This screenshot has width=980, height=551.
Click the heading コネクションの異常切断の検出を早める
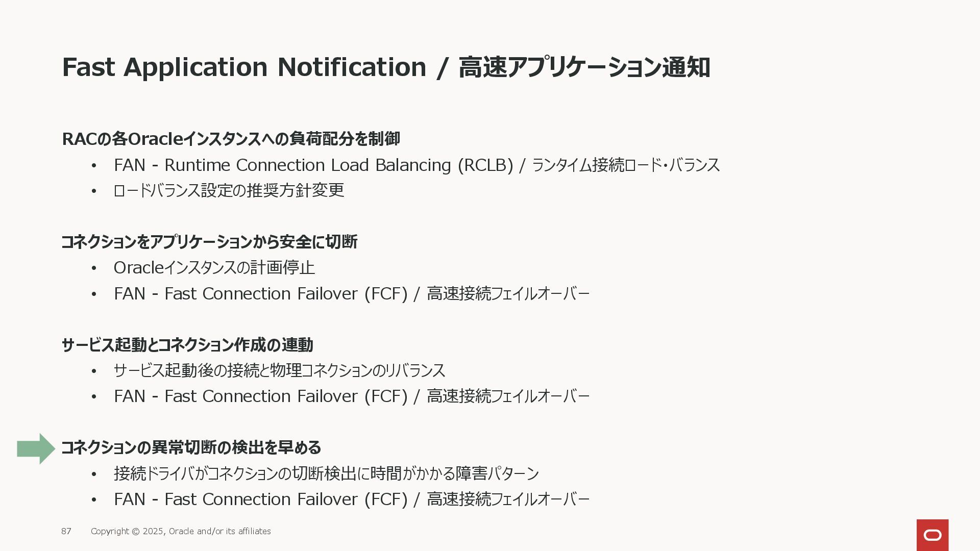point(191,447)
